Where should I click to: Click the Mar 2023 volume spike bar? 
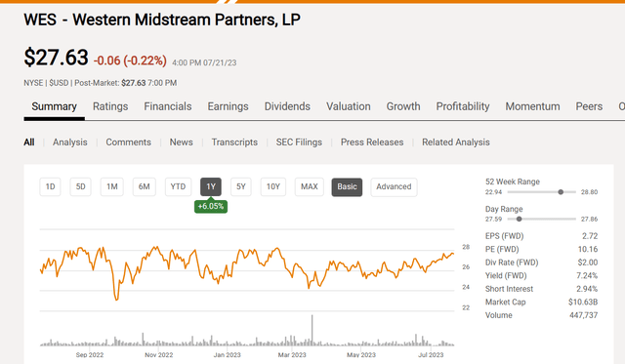(312, 330)
